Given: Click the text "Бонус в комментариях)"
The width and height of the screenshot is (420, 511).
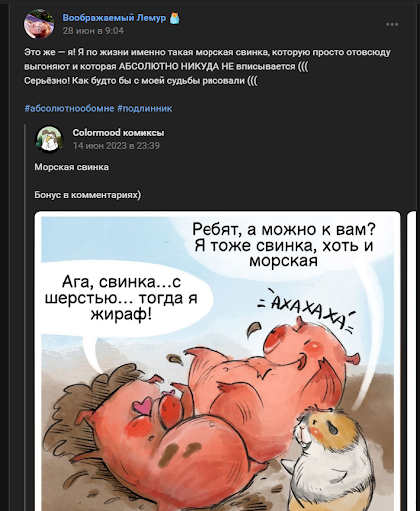Looking at the screenshot, I should [88, 195].
